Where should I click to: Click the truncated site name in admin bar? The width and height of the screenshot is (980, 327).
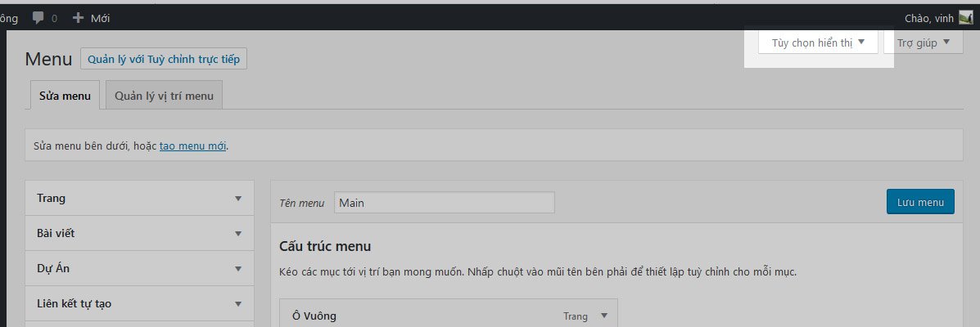(7, 17)
